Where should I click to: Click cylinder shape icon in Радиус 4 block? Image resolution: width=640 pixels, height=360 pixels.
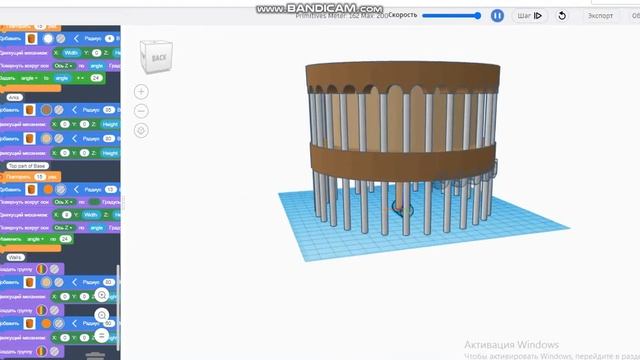pos(31,38)
